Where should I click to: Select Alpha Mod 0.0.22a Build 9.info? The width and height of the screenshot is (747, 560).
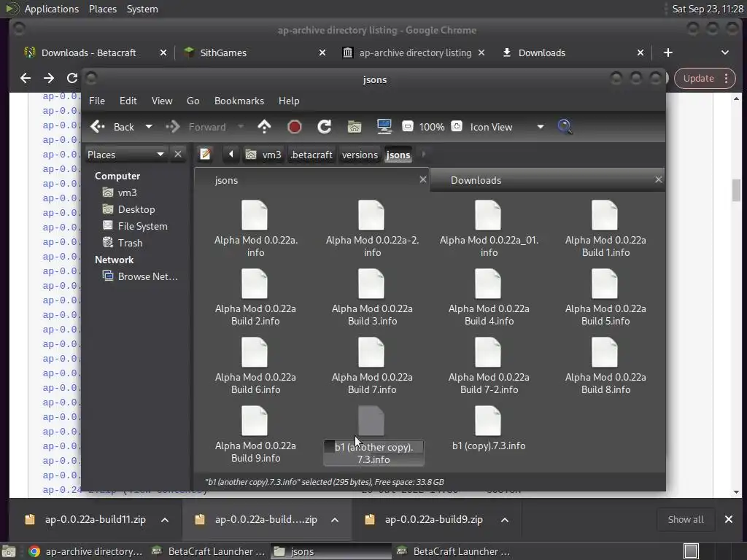click(255, 435)
